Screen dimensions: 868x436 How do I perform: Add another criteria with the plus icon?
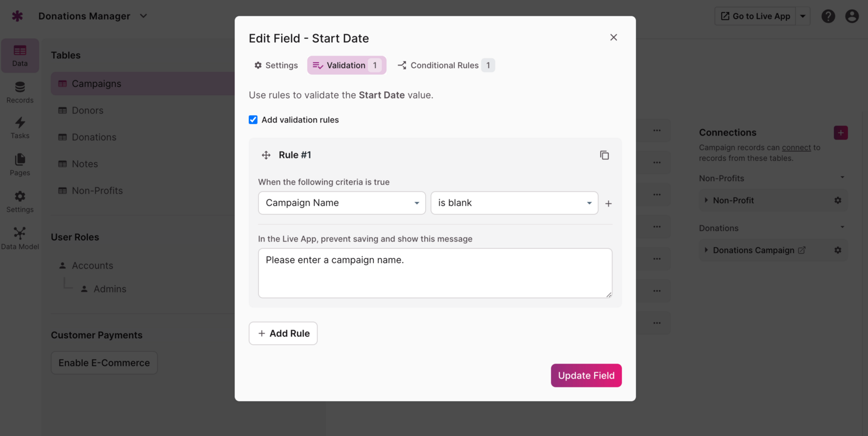pos(608,204)
